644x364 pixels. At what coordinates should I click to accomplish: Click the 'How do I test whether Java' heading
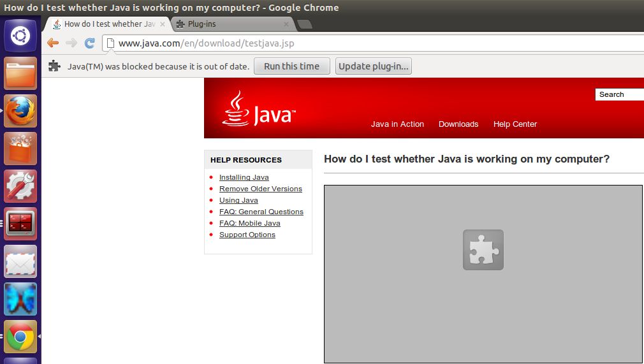[x=467, y=159]
